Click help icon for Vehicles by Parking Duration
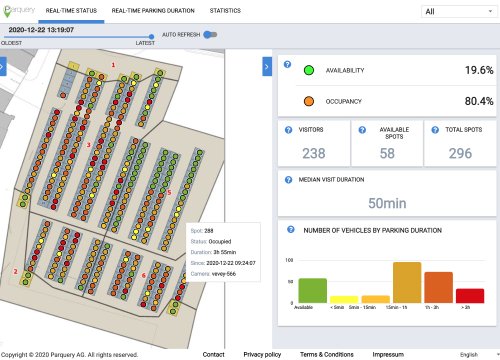Image resolution: width=500 pixels, height=360 pixels. [x=291, y=229]
